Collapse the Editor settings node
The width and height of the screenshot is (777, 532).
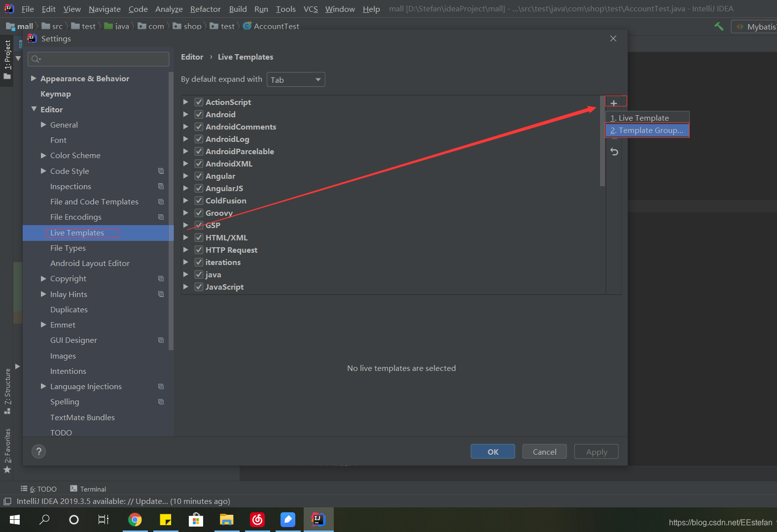(x=34, y=109)
